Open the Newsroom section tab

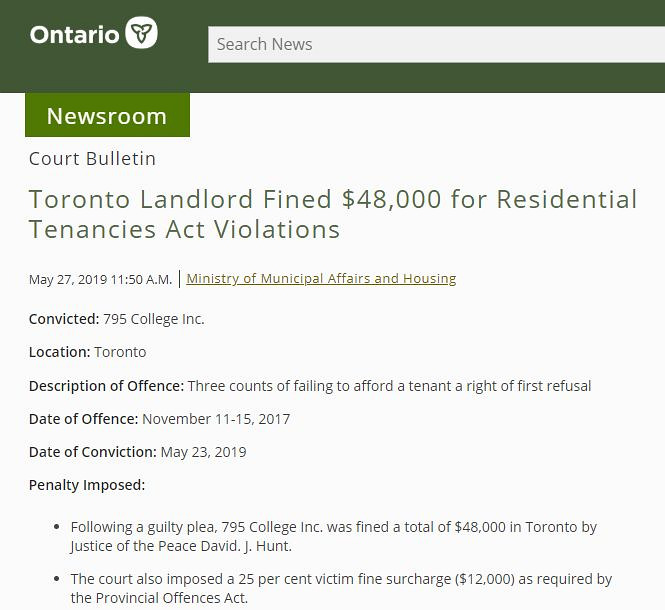click(x=107, y=115)
